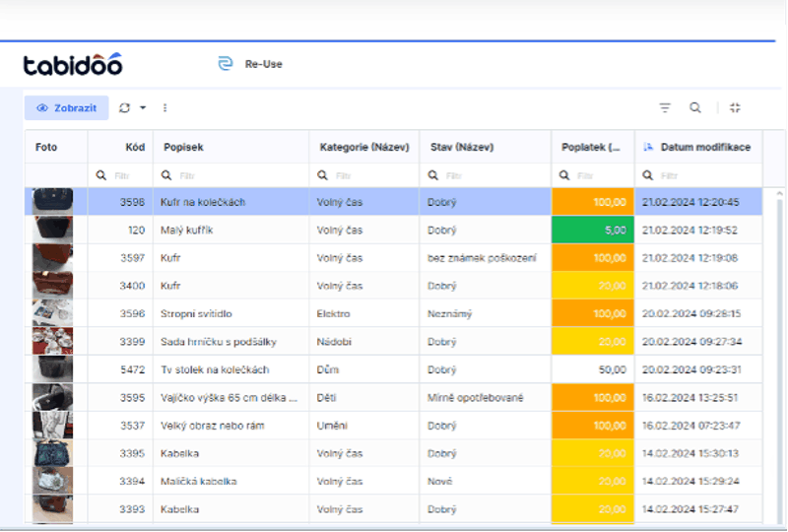Click the Kód filter input field
Image resolution: width=788 pixels, height=532 pixels.
click(x=124, y=175)
